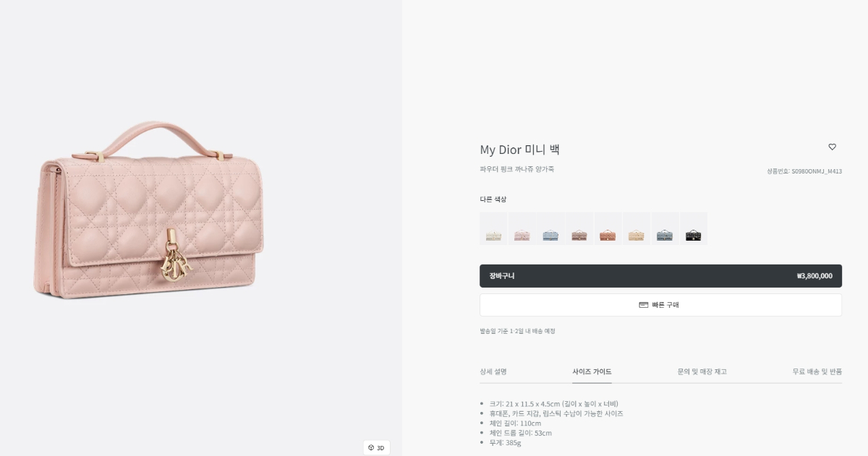Click the large pink bag product image

[149, 210]
